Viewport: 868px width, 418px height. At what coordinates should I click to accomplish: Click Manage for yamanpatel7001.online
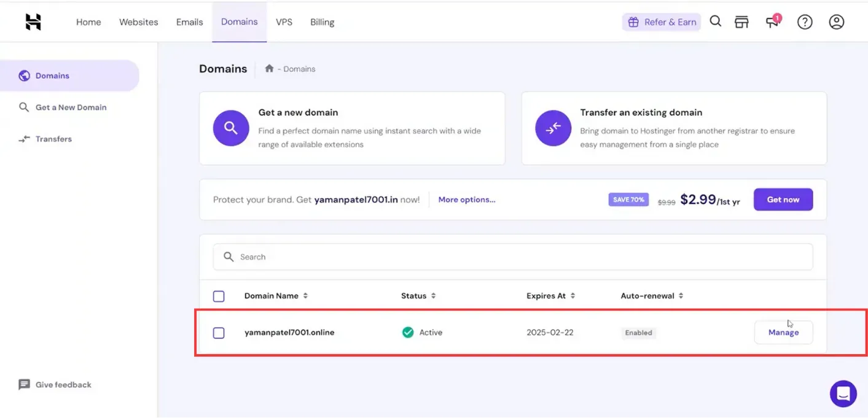[784, 332]
